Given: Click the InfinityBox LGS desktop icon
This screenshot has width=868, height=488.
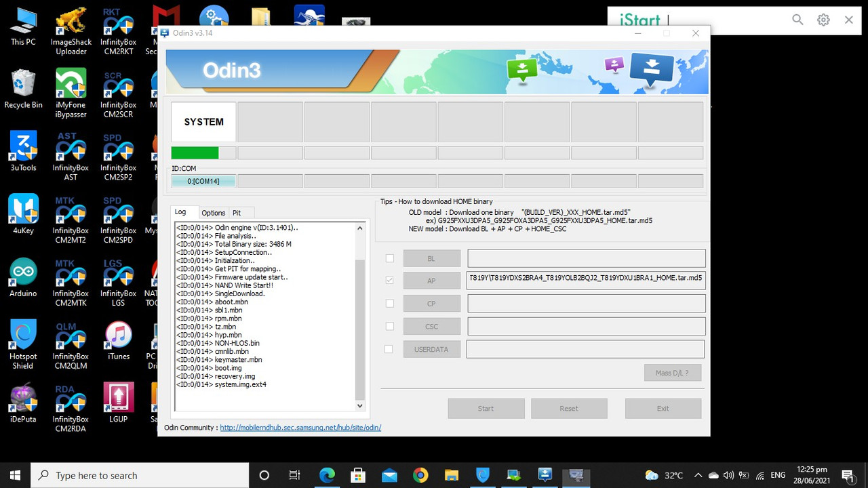Looking at the screenshot, I should click(x=118, y=283).
